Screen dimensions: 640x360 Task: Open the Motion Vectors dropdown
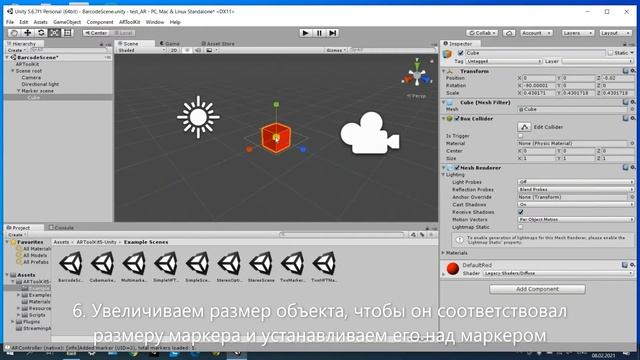coord(576,220)
